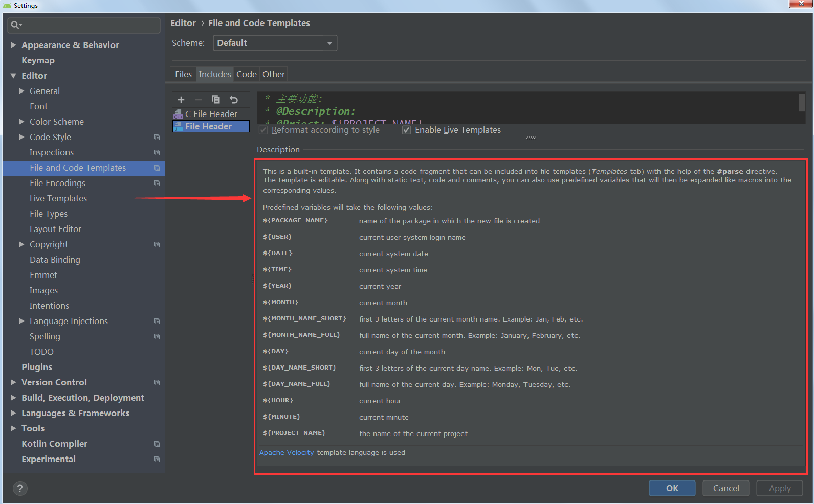
Task: Open the Emmet settings page
Action: [43, 275]
